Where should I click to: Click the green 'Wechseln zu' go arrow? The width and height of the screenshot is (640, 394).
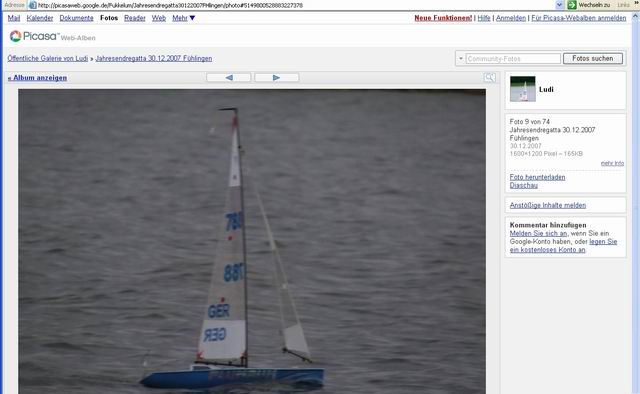click(572, 5)
